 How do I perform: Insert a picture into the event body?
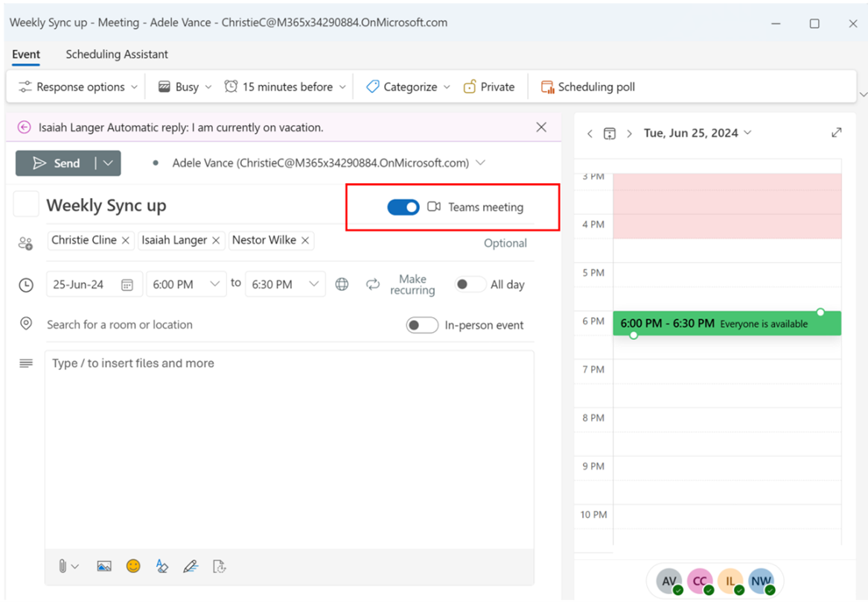(104, 566)
